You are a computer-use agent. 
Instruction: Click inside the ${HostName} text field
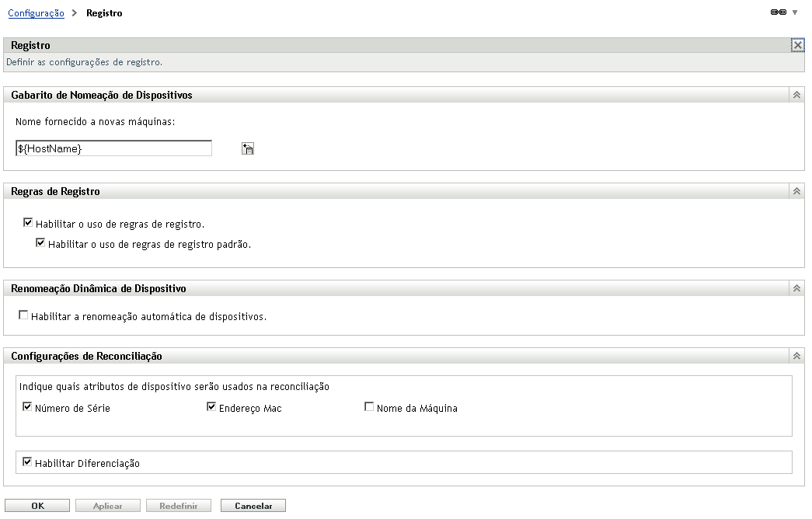point(113,148)
